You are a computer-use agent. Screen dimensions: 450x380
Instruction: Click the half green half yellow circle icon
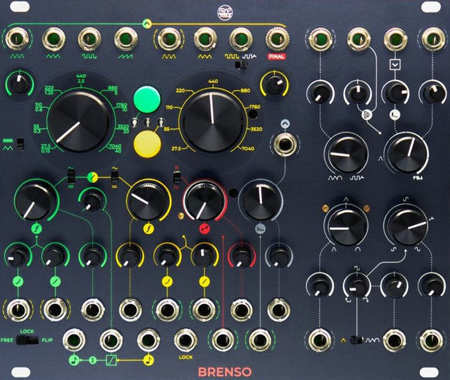[92, 177]
